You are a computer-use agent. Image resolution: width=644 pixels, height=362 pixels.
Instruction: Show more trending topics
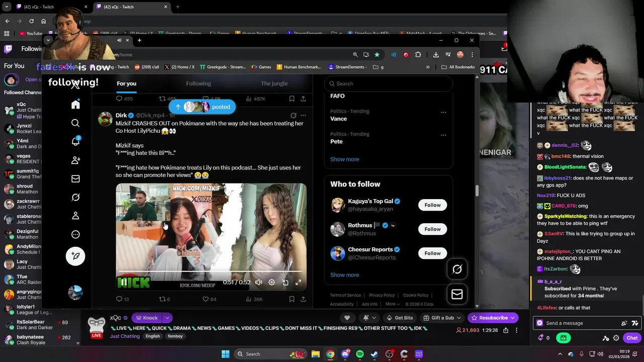point(345,159)
